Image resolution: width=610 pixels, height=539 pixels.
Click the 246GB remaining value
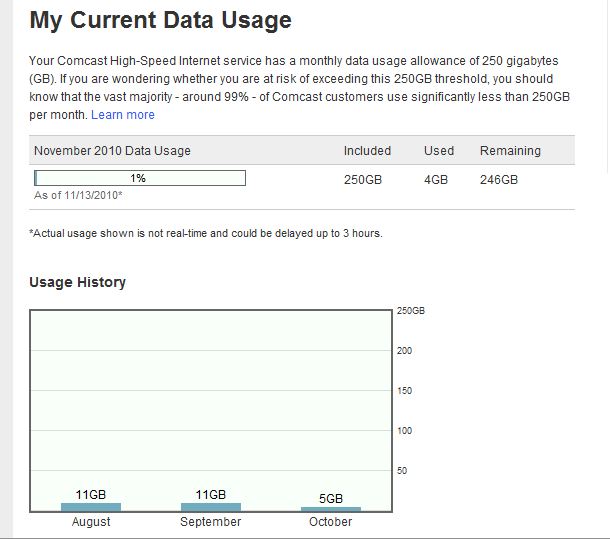[499, 180]
